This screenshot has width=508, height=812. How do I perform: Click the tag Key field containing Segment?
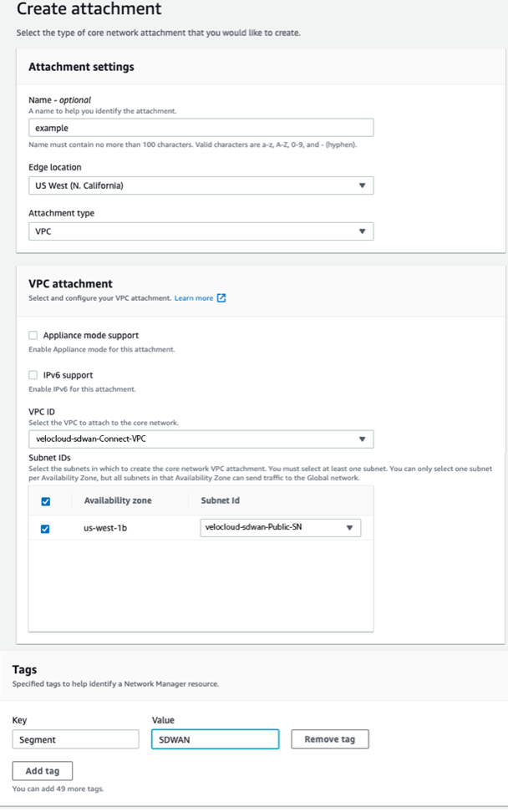point(75,739)
